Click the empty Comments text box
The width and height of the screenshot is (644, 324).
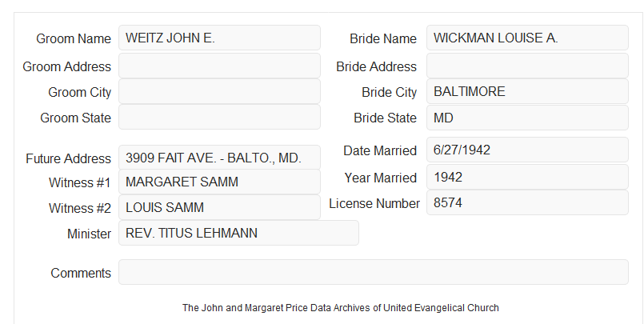[374, 272]
